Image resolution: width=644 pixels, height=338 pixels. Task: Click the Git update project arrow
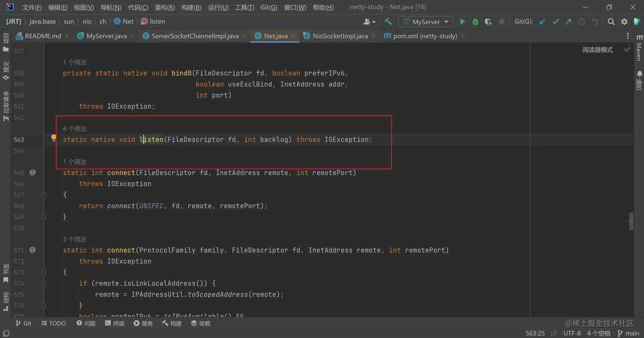pos(542,22)
